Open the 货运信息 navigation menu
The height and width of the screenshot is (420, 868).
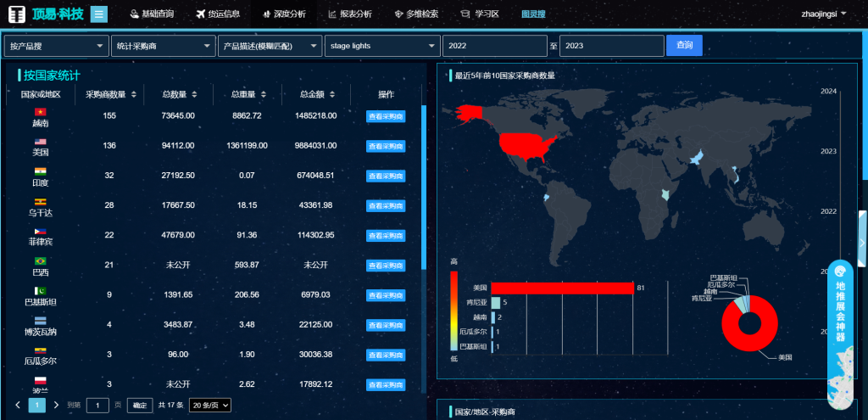[x=217, y=14]
